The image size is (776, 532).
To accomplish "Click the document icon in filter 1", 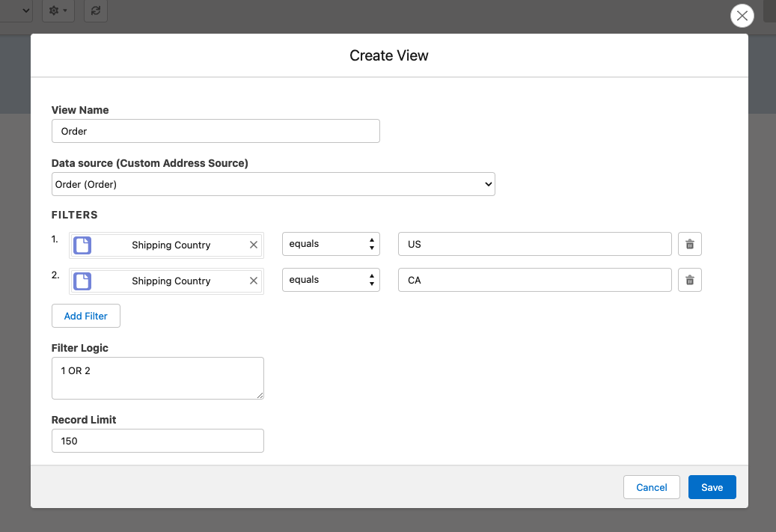I will (82, 245).
